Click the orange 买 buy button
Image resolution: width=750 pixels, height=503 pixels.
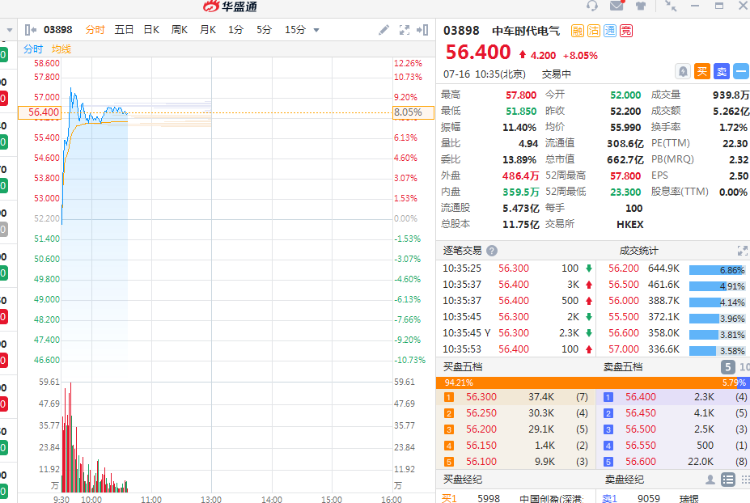coord(702,72)
